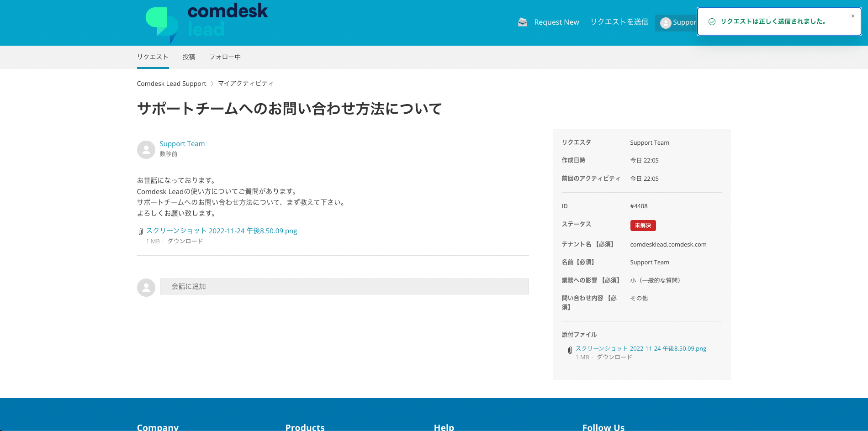Click the green checkmark in the success notification
The width and height of the screenshot is (868, 431).
pos(711,21)
